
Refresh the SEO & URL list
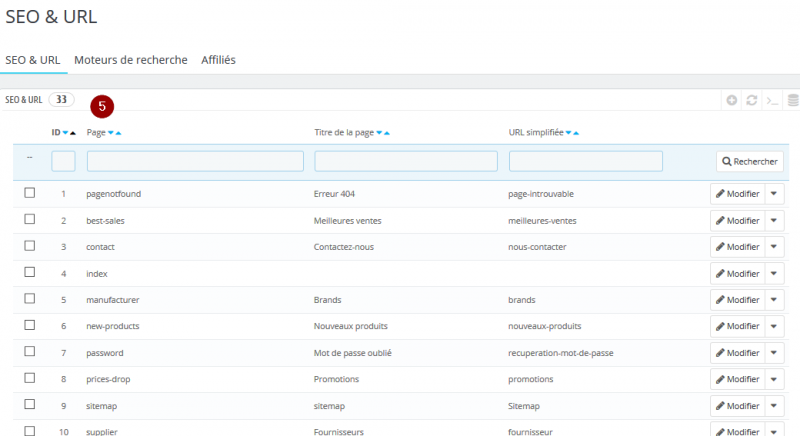tap(752, 100)
